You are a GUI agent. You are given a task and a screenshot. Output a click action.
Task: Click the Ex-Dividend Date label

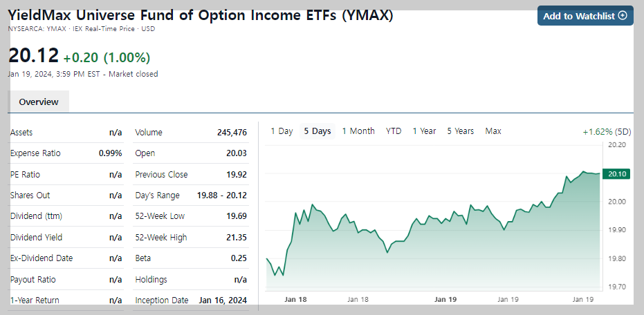tap(42, 258)
